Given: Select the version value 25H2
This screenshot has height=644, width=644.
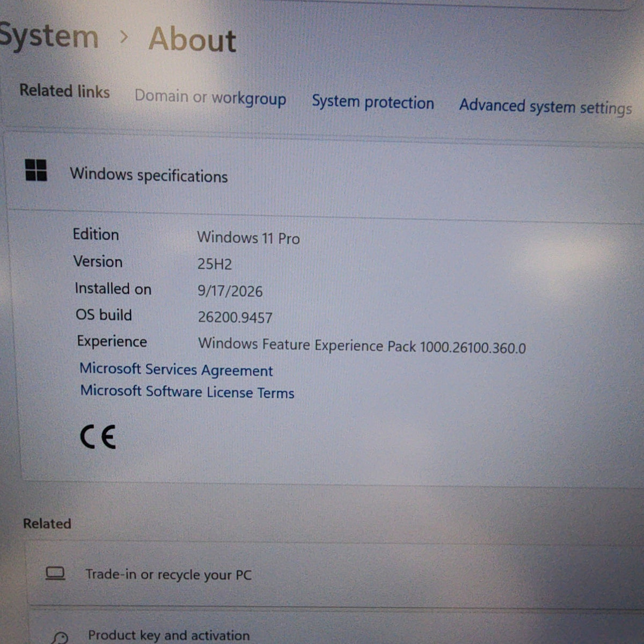Looking at the screenshot, I should coord(215,264).
